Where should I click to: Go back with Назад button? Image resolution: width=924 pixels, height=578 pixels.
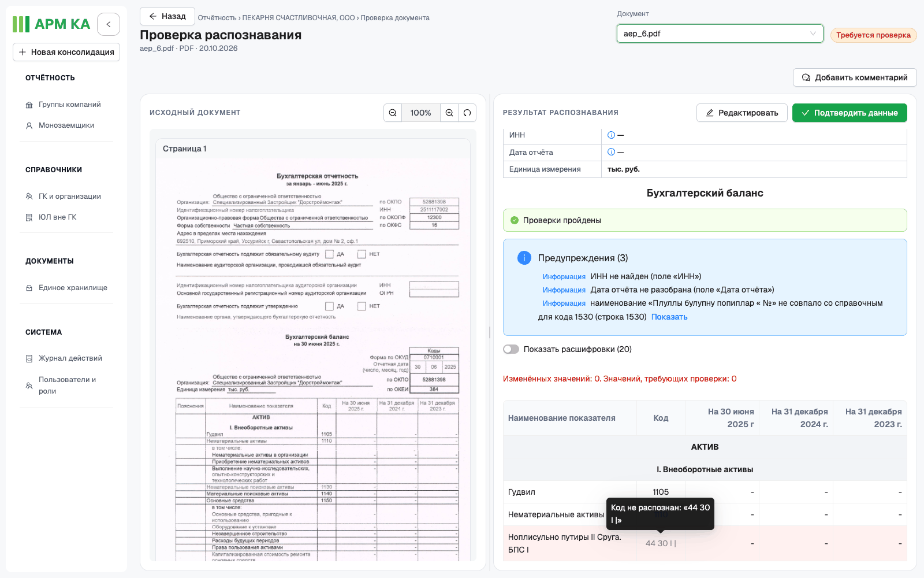click(167, 16)
